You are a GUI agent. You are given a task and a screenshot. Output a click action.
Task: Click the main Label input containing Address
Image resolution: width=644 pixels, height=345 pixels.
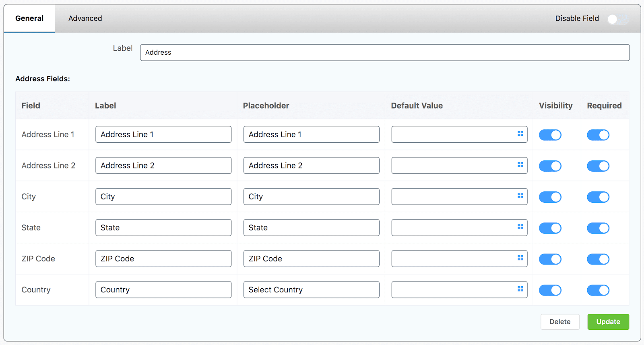384,53
